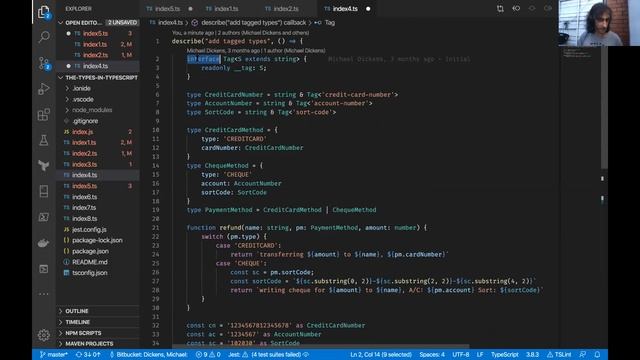Click the go back revision icon in editor toolbar
640x360 pixels.
(x=516, y=9)
